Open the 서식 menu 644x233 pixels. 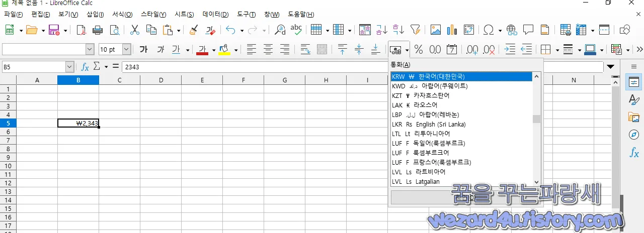point(122,15)
